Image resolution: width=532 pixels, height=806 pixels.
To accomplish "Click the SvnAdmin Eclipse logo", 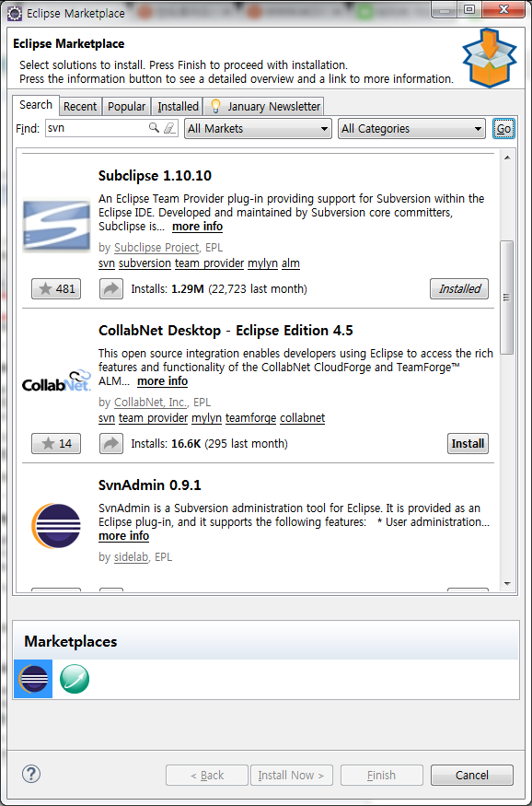I will click(56, 525).
